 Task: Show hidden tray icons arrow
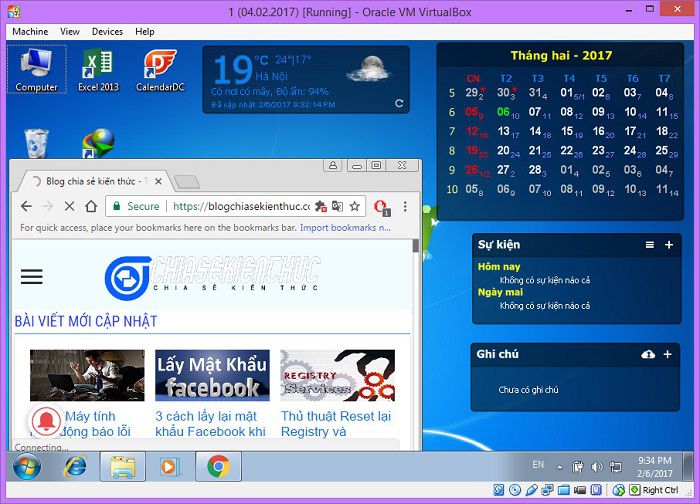point(559,467)
